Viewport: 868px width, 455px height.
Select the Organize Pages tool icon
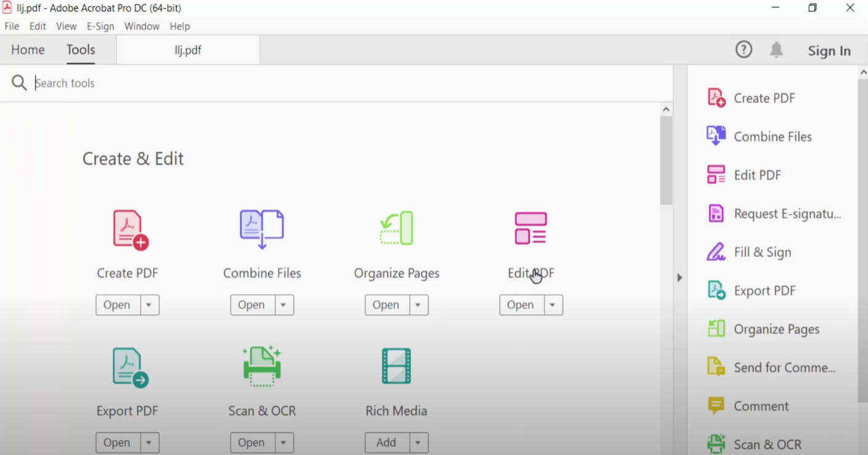click(x=396, y=228)
